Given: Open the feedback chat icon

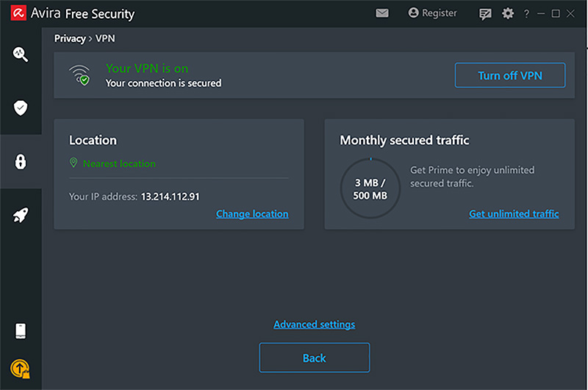Looking at the screenshot, I should tap(485, 14).
